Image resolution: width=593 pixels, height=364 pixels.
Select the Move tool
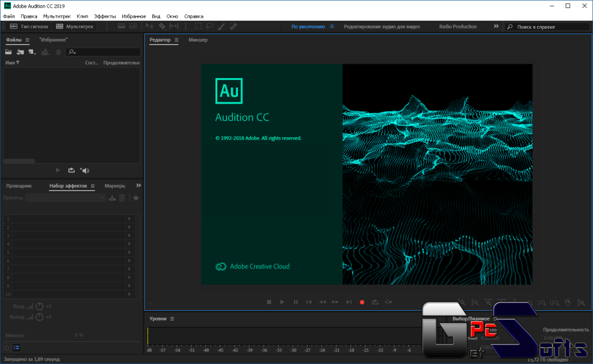click(150, 27)
